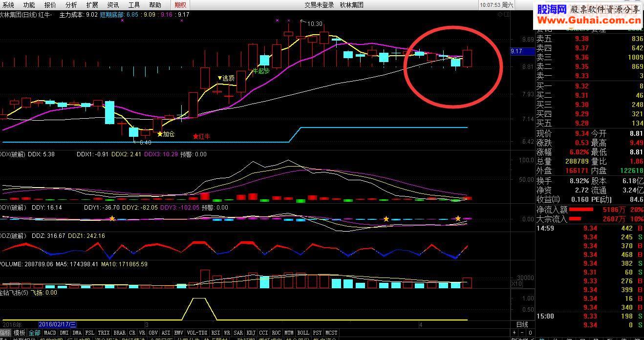Select the OBV indicator
This screenshot has height=340, width=644.
tap(154, 333)
